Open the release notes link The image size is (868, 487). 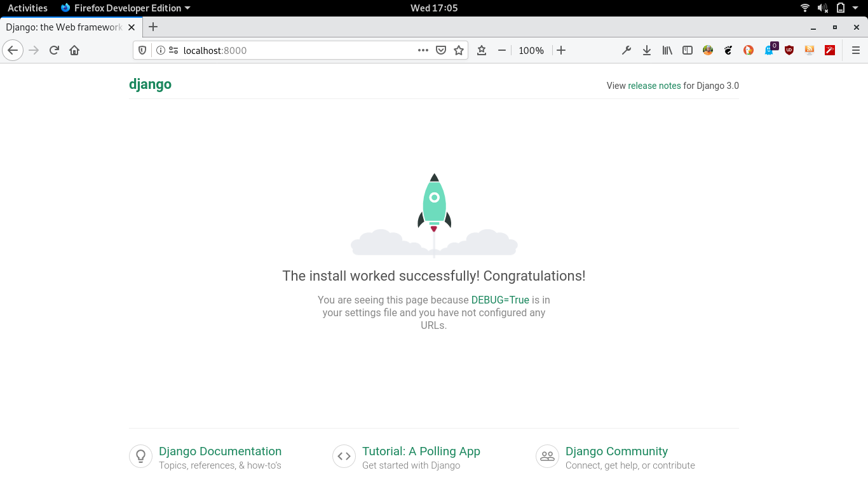[654, 86]
